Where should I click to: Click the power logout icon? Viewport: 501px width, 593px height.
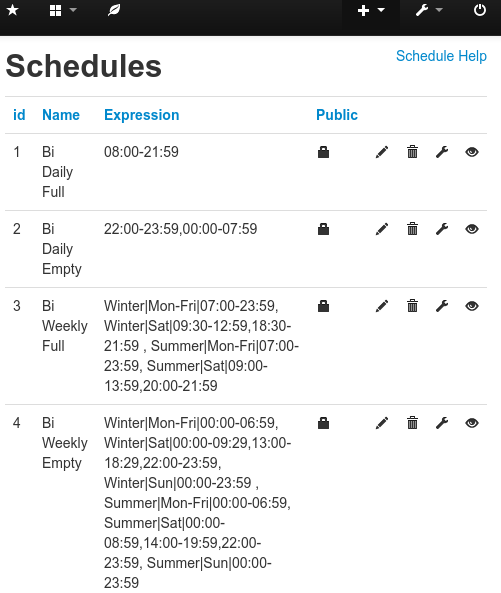480,10
